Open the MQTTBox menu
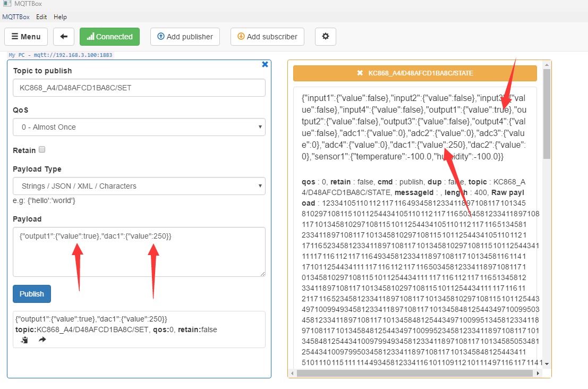The height and width of the screenshot is (389, 588). coord(16,17)
